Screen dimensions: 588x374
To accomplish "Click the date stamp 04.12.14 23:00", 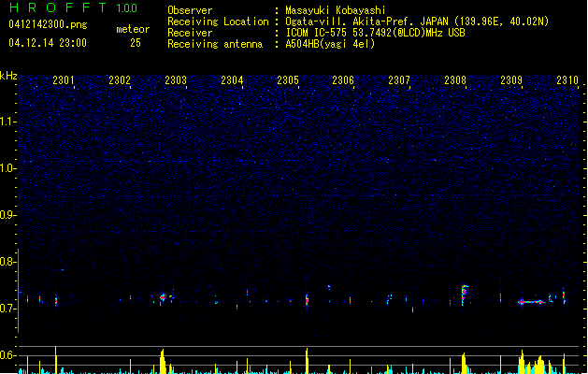I will click(48, 43).
